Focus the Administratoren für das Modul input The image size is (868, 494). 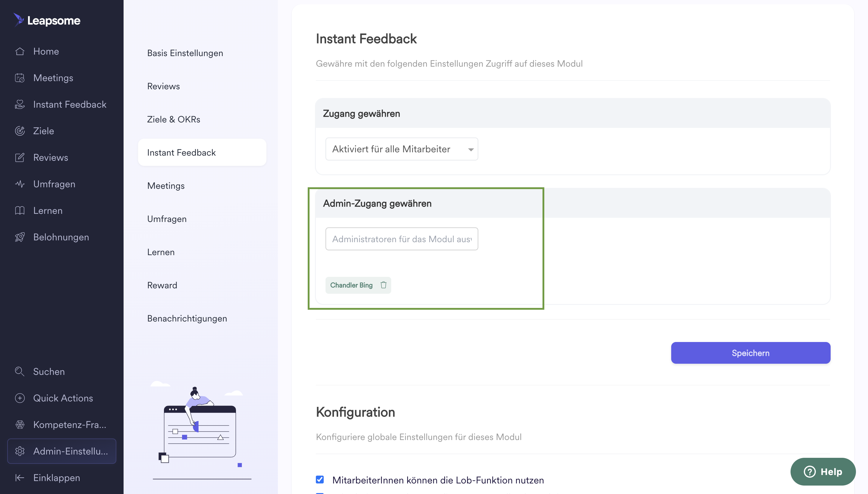401,239
